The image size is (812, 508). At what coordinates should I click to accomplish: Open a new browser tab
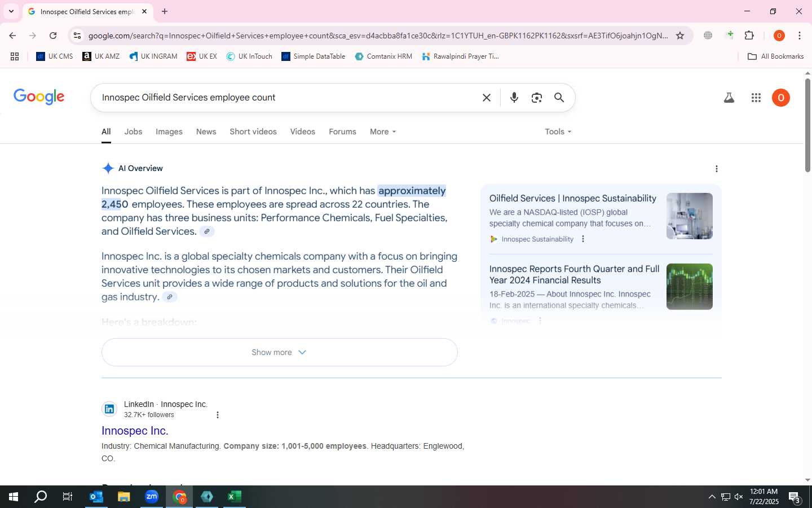(x=165, y=11)
